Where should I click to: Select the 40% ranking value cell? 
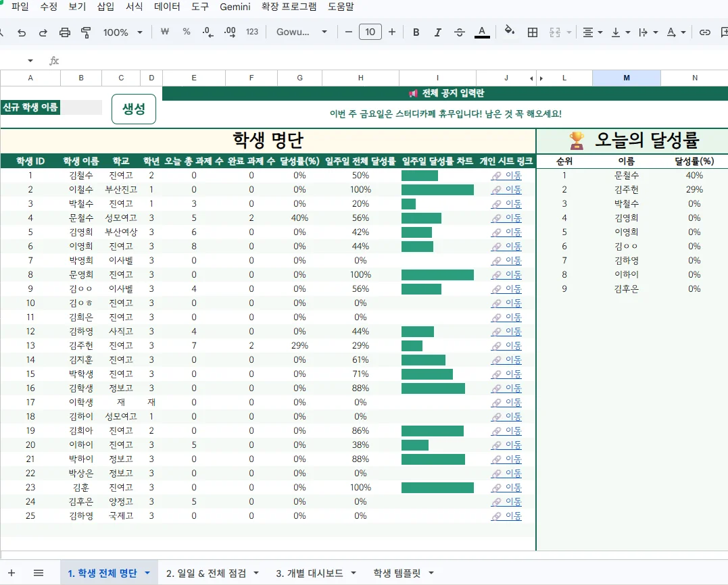click(x=694, y=176)
